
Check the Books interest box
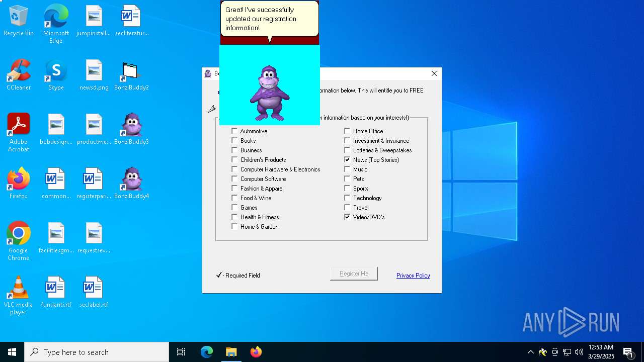tap(234, 140)
